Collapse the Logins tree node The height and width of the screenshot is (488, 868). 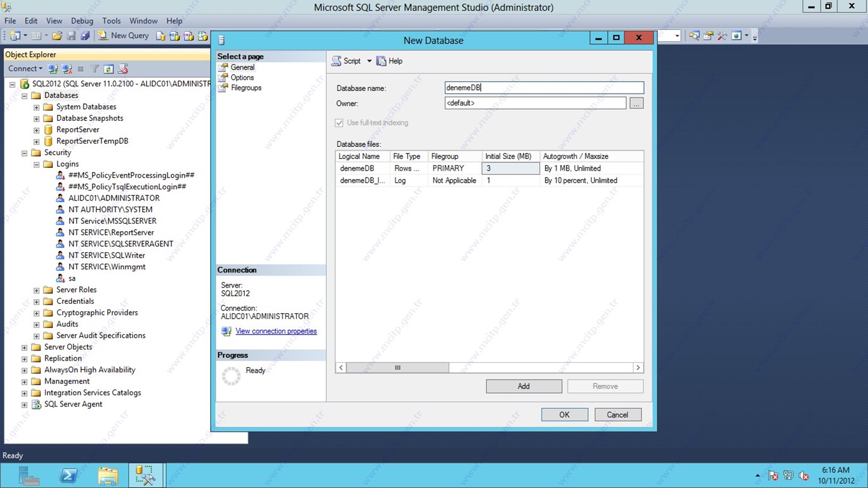pos(37,164)
